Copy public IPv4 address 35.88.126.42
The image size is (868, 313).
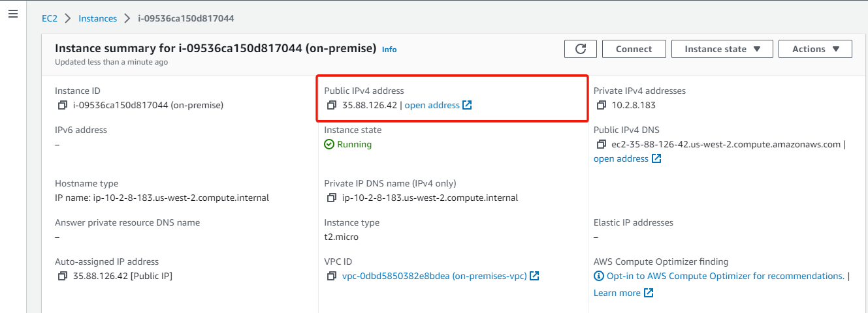332,105
